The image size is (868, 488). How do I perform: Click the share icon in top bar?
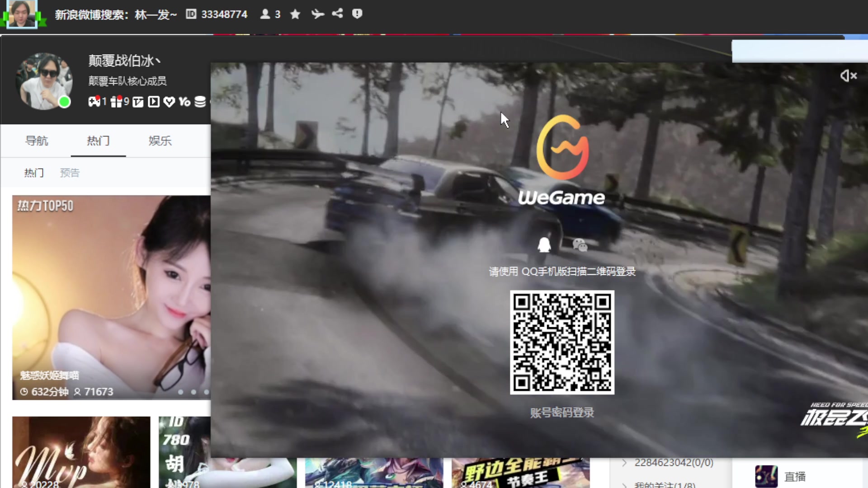tap(337, 14)
